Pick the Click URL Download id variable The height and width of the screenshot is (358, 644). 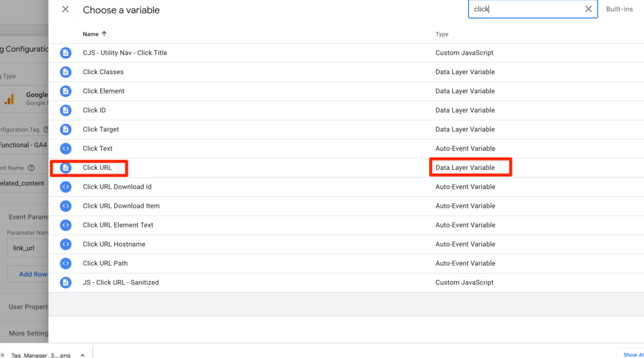tap(117, 187)
